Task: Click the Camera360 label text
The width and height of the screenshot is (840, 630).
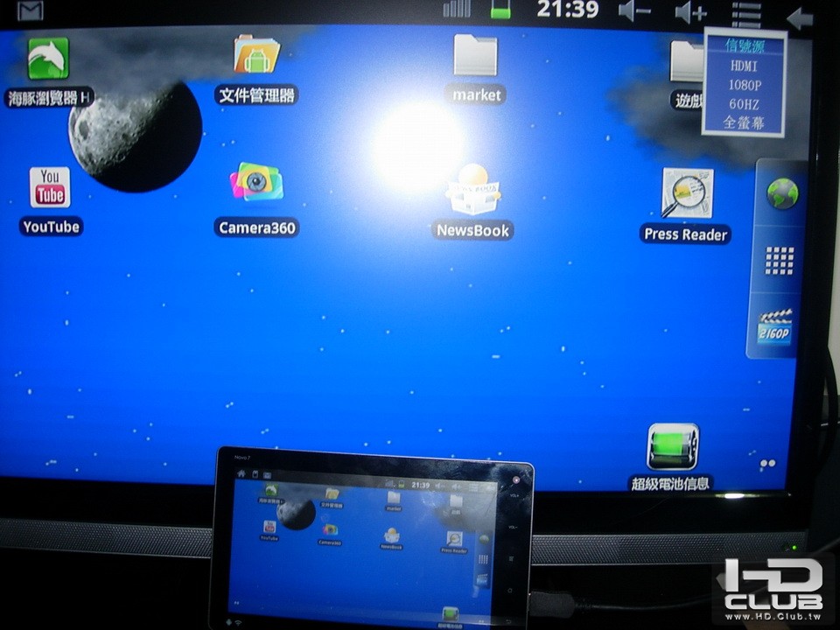Action: [256, 228]
